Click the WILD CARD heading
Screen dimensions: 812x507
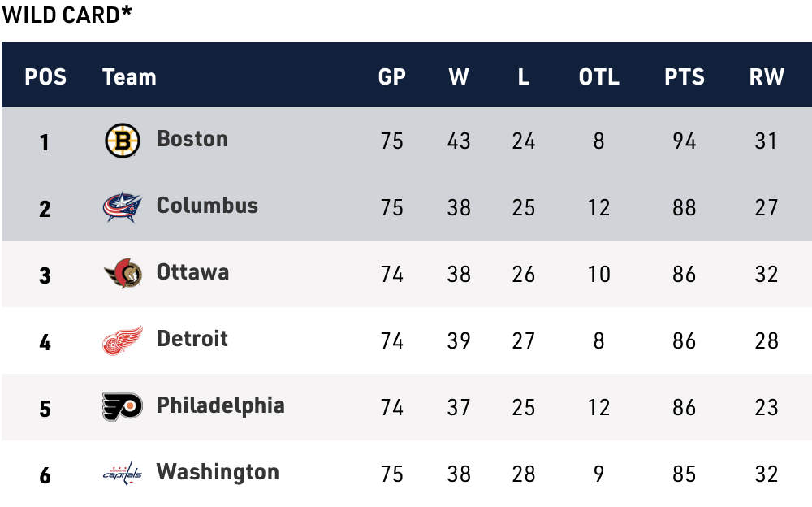point(67,15)
